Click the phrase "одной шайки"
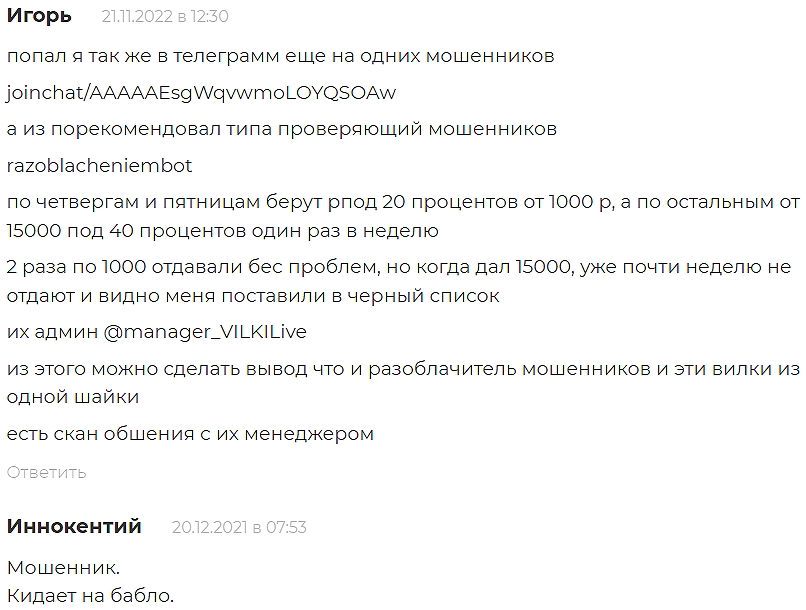The image size is (806, 610). pos(73,397)
